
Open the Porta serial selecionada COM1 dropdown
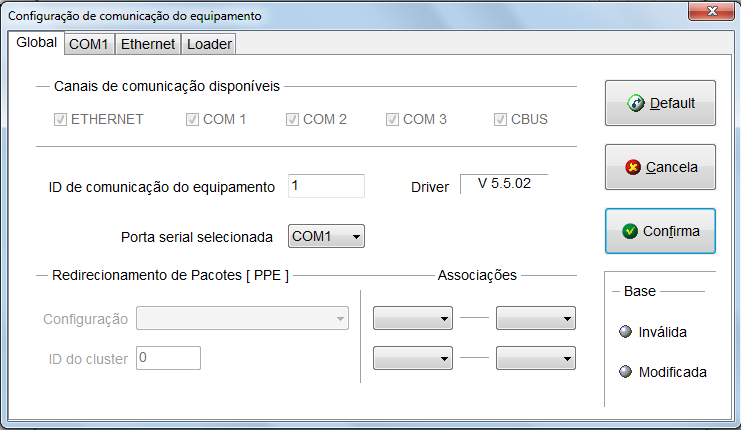tap(327, 236)
